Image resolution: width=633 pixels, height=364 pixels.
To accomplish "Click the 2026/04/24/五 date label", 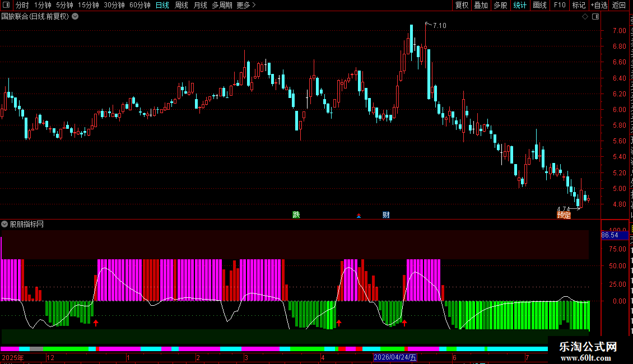I will (395, 357).
